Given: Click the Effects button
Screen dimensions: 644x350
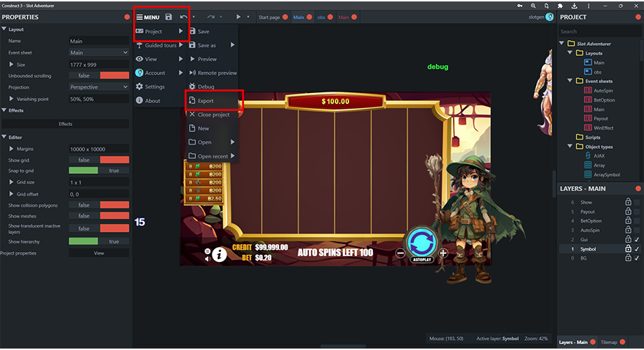Looking at the screenshot, I should tap(65, 124).
